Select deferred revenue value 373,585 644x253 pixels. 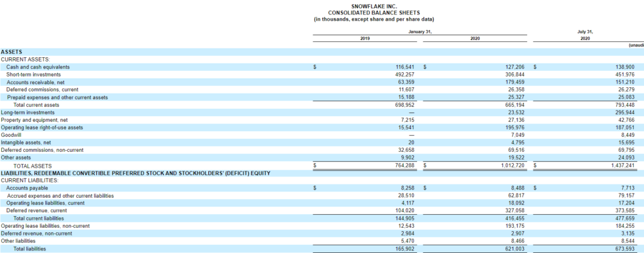626,211
